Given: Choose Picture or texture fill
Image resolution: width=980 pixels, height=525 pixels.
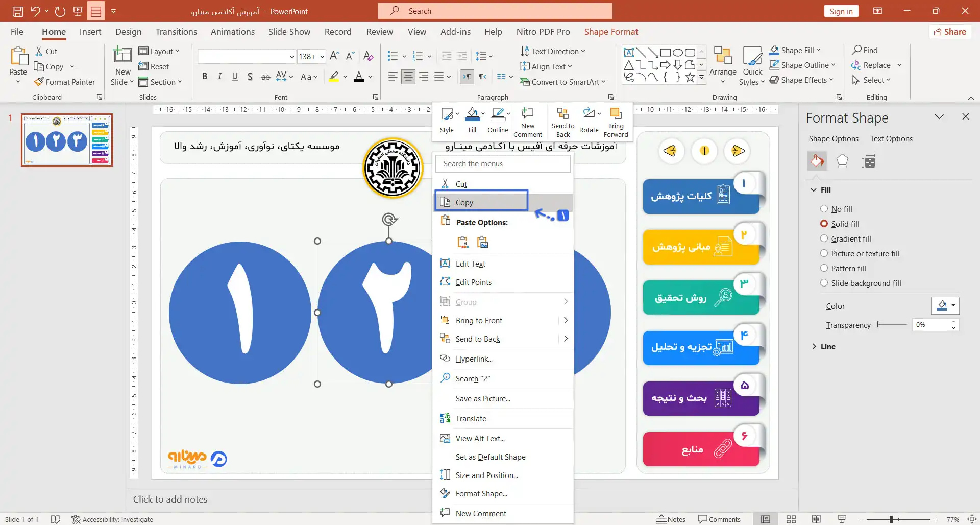Looking at the screenshot, I should pyautogui.click(x=824, y=253).
